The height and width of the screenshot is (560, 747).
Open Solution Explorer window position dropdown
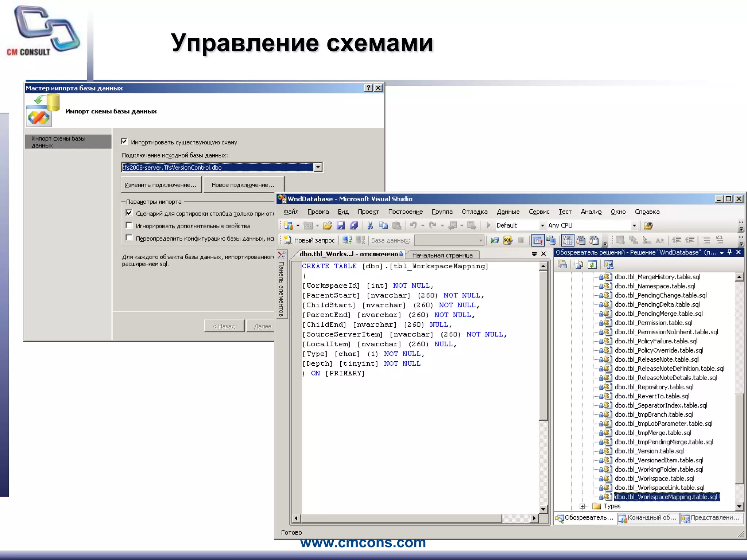[x=721, y=253]
